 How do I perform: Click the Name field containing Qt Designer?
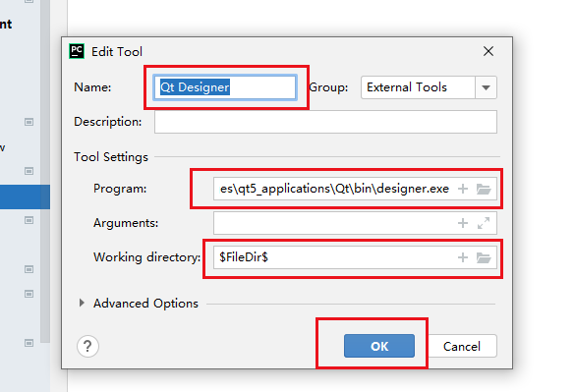pos(225,87)
